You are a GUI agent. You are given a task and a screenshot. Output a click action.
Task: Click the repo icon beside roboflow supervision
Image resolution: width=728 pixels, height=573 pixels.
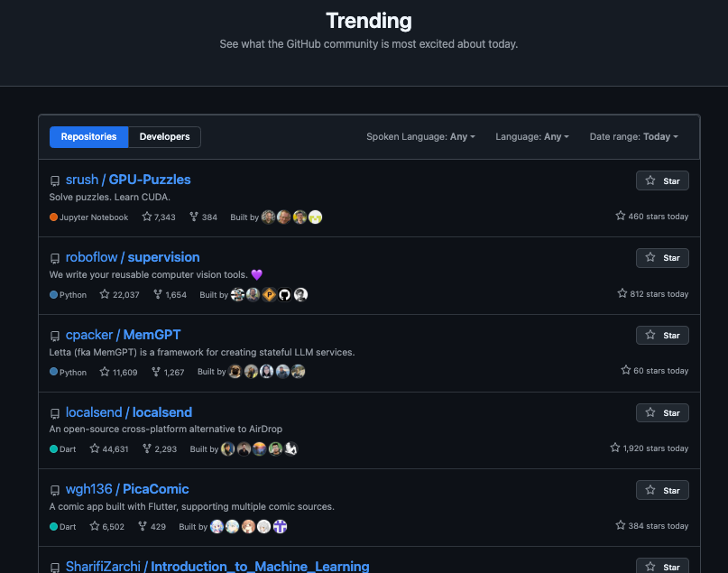click(x=55, y=258)
